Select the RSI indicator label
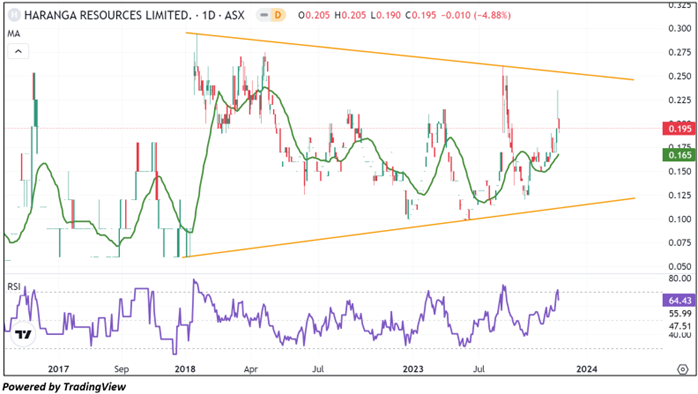Viewport: 698px width, 394px height. 14,287
